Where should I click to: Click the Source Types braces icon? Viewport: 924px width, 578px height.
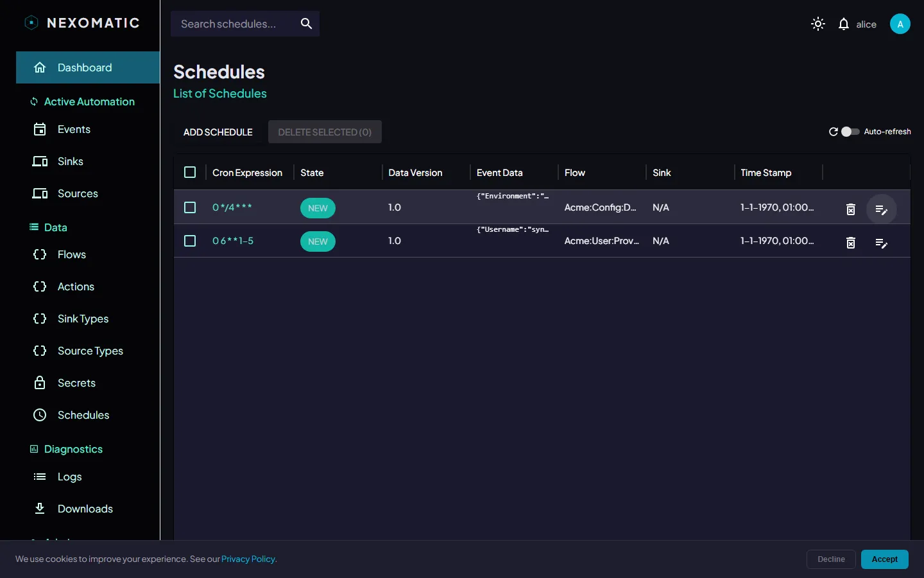coord(40,351)
